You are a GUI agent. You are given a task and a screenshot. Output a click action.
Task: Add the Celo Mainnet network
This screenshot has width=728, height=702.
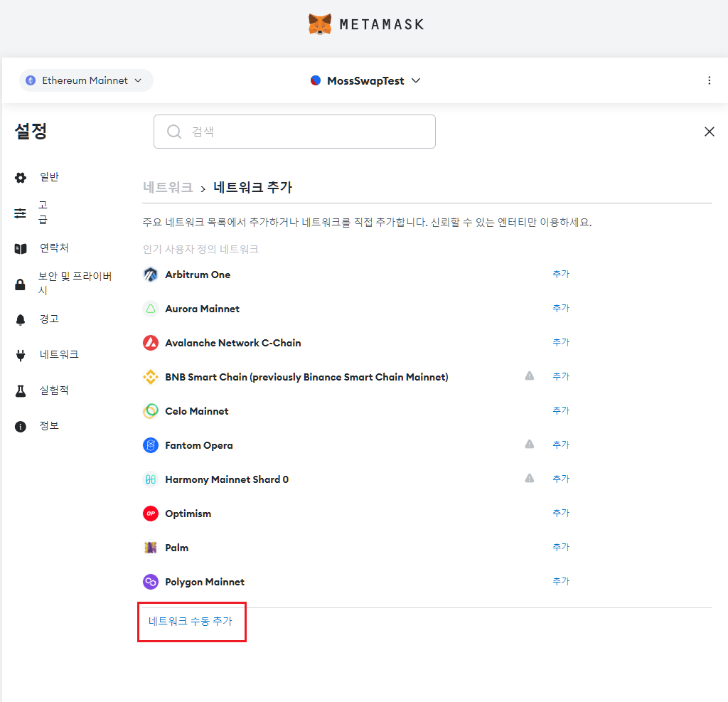(x=561, y=410)
